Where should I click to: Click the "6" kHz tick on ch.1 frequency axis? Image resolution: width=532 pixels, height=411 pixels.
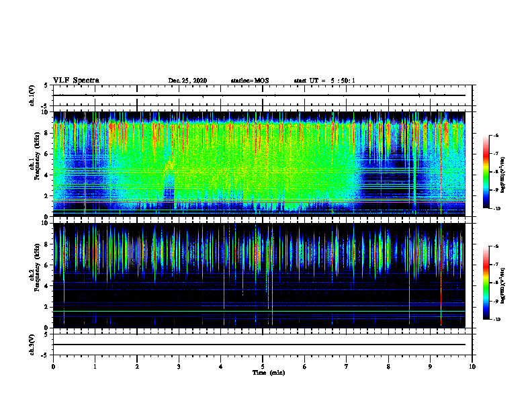(x=47, y=154)
